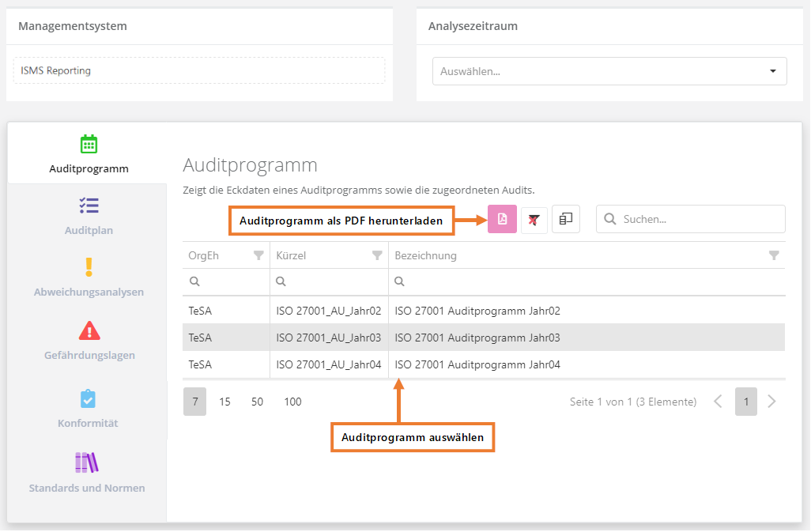Open the Konformität tab
811x532 pixels.
coord(88,409)
